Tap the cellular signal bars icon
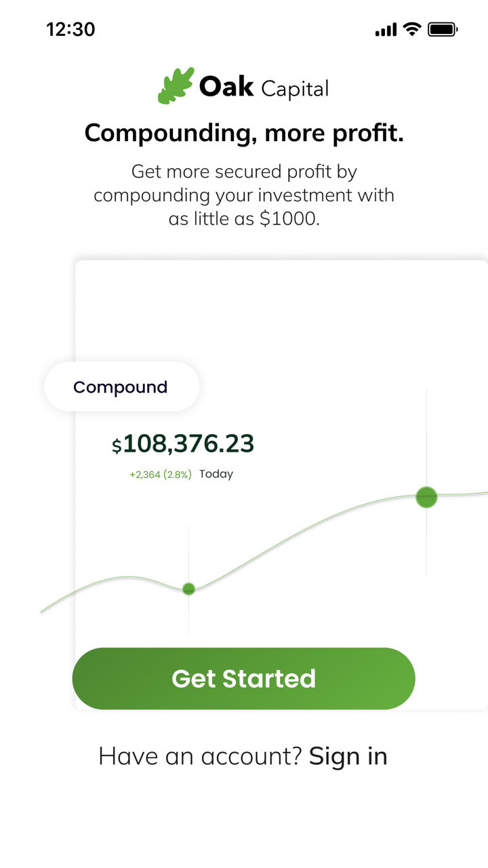 [386, 30]
